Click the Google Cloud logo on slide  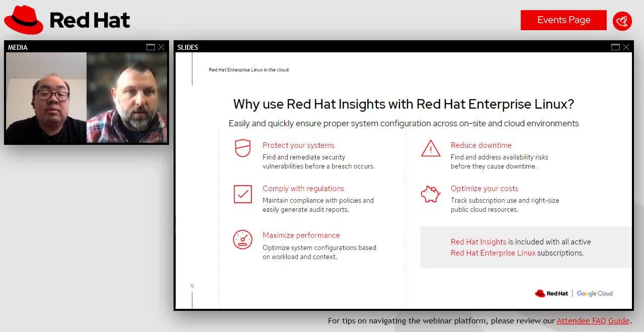595,293
